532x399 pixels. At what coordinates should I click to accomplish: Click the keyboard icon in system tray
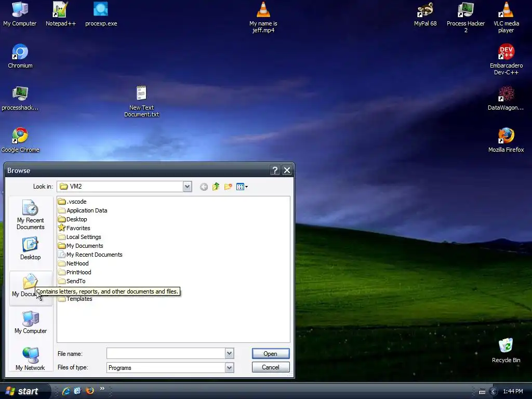coord(482,392)
